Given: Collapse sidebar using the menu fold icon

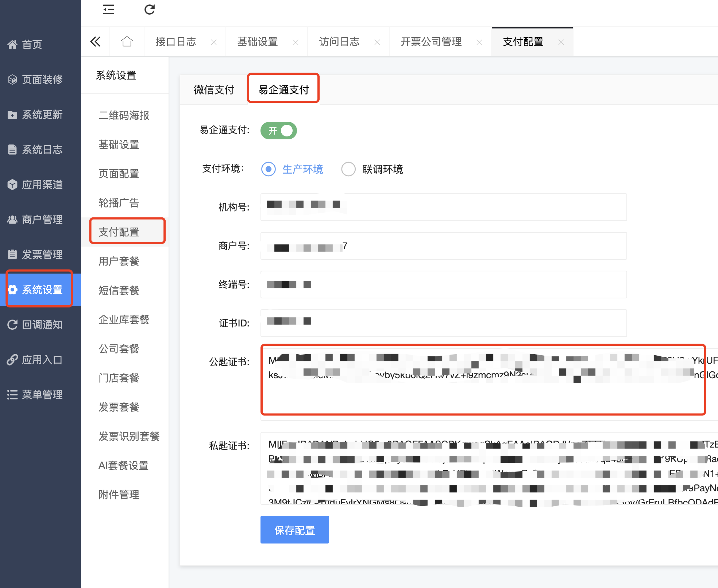Looking at the screenshot, I should coord(109,10).
